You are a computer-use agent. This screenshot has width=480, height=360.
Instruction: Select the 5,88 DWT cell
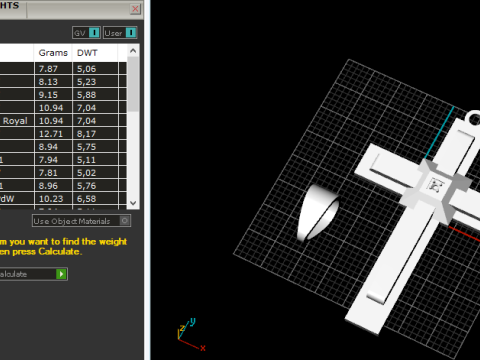pyautogui.click(x=95, y=95)
